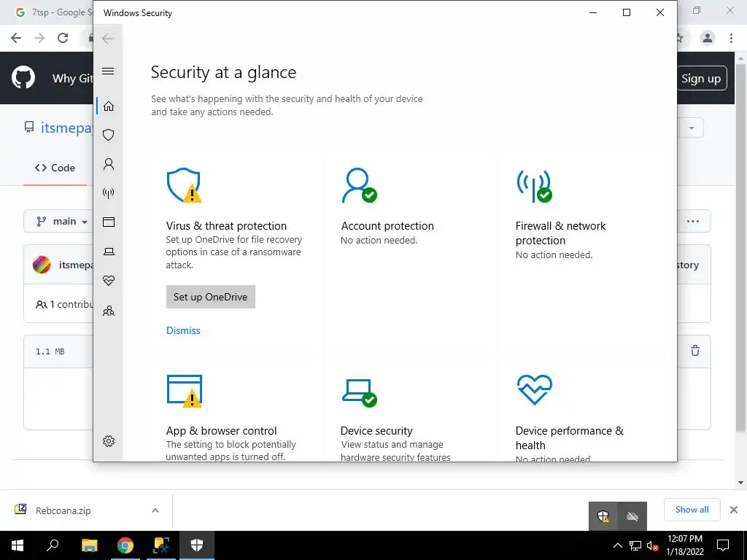Go to Home in Windows Security sidebar

pos(109,106)
